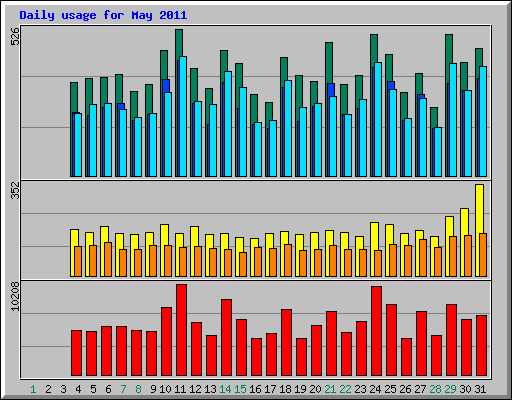Select the red bar for day 4

[x=77, y=353]
